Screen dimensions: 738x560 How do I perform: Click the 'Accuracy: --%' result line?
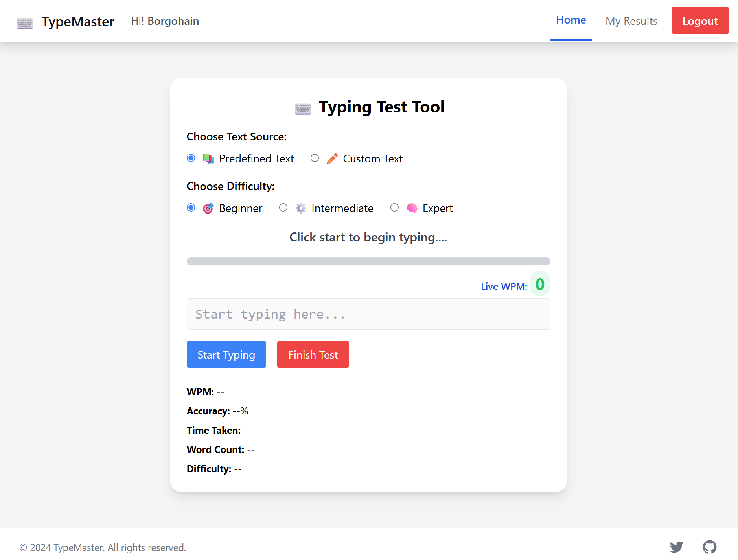(x=217, y=411)
